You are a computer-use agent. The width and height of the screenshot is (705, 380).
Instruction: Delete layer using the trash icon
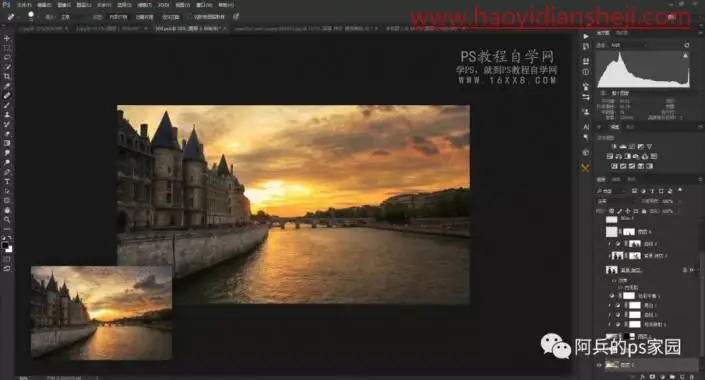coord(692,377)
